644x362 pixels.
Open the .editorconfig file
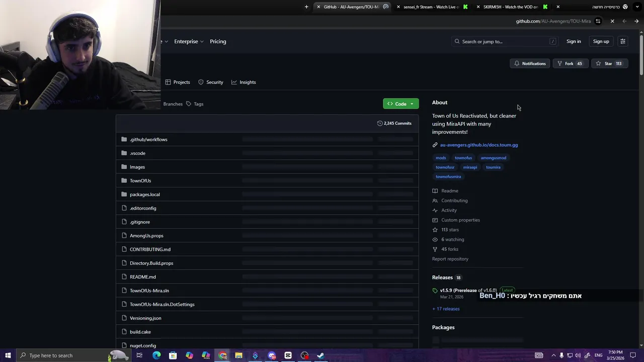coord(143,208)
